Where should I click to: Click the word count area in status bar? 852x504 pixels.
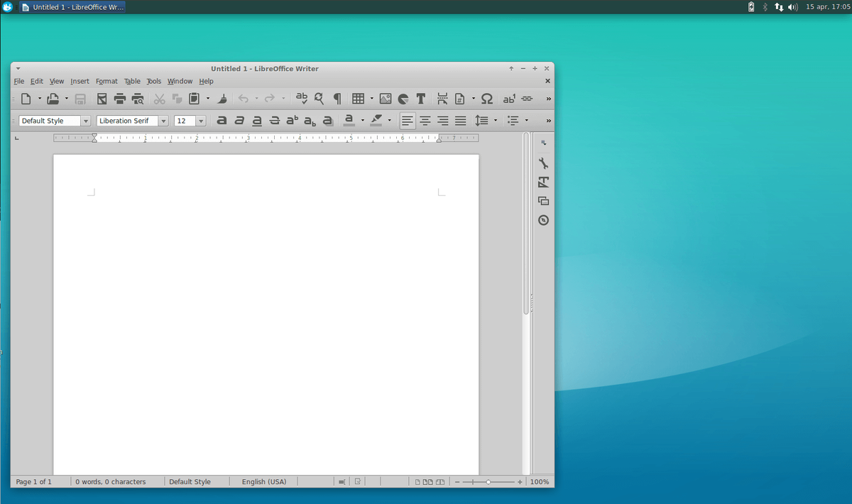(110, 481)
